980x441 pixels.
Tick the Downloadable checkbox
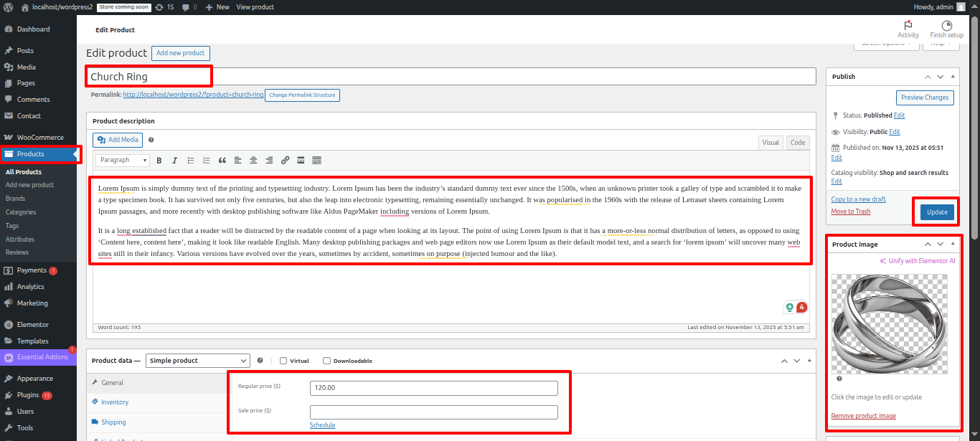pyautogui.click(x=327, y=361)
